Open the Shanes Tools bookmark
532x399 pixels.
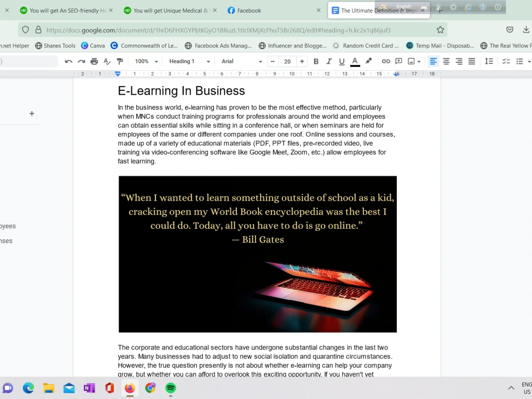(x=55, y=46)
